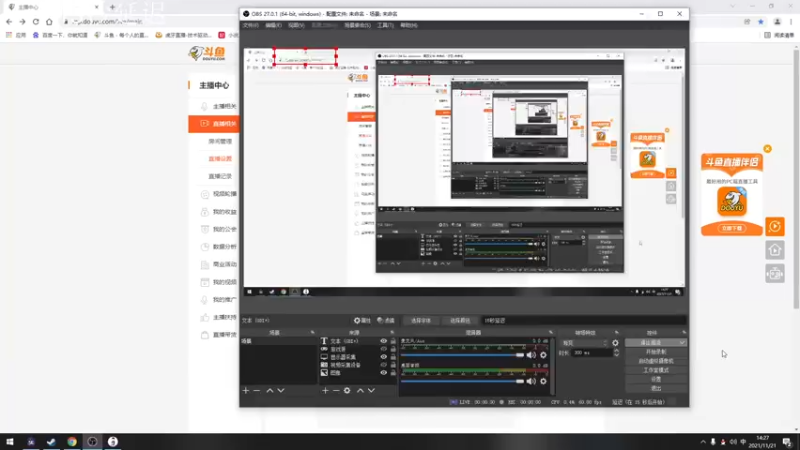Go to Chrome home page icon

tap(49, 21)
